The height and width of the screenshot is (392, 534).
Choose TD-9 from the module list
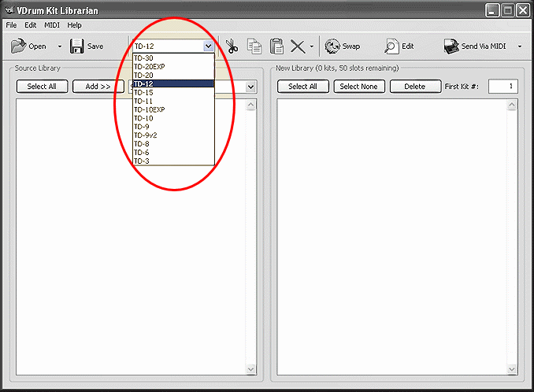click(173, 127)
